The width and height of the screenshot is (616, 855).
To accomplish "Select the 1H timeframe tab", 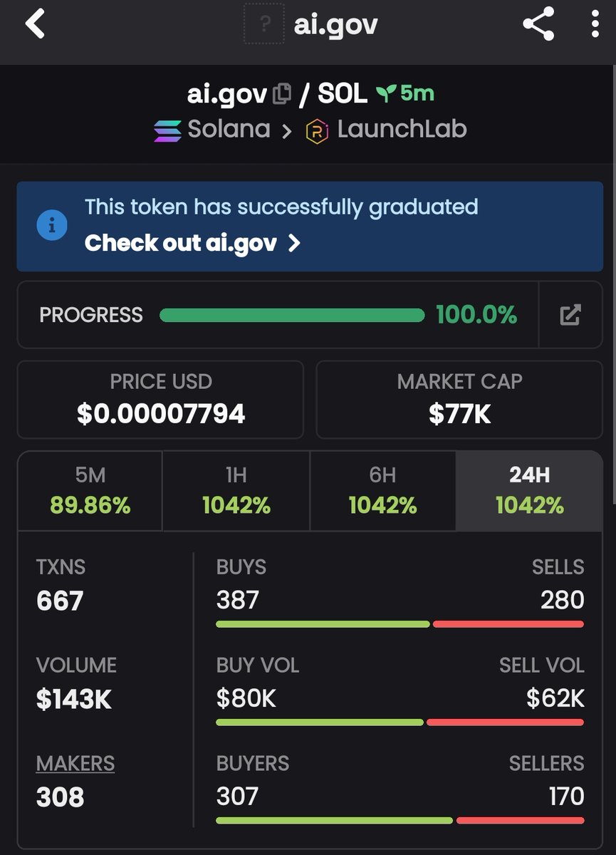I will [236, 491].
